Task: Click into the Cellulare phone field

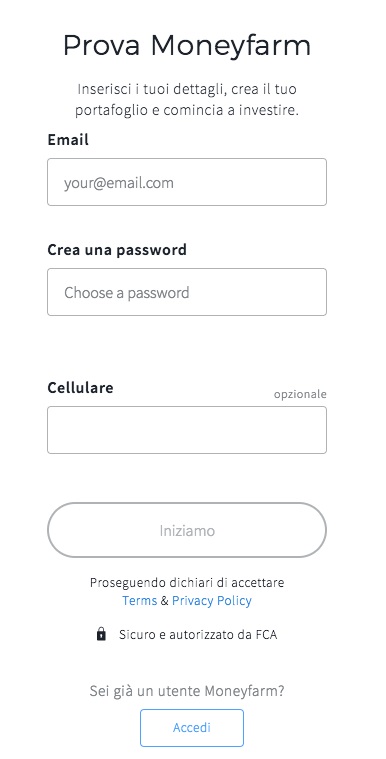Action: 187,430
